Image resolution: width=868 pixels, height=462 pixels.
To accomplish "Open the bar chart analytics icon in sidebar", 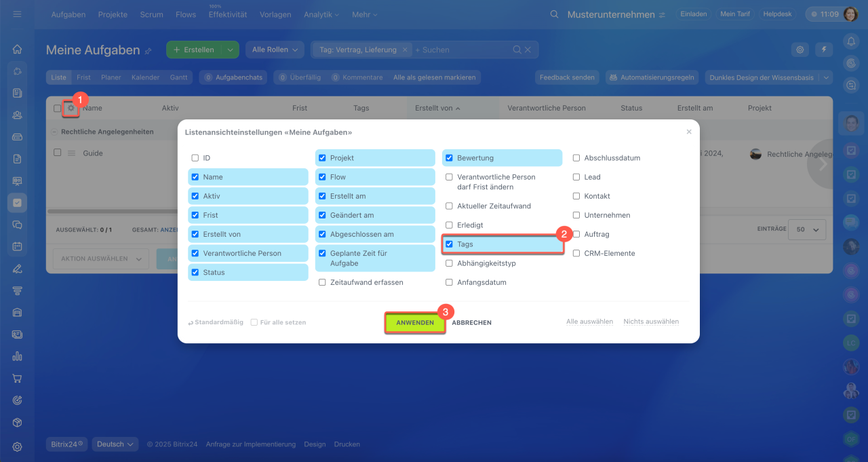I will coord(17,356).
